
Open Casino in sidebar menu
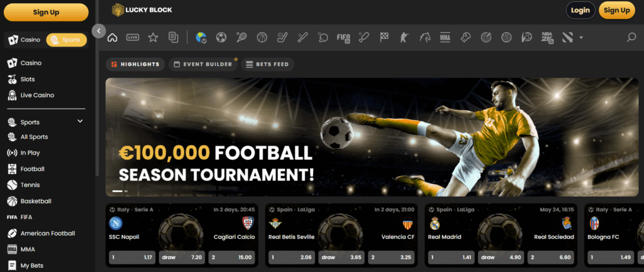click(25, 63)
